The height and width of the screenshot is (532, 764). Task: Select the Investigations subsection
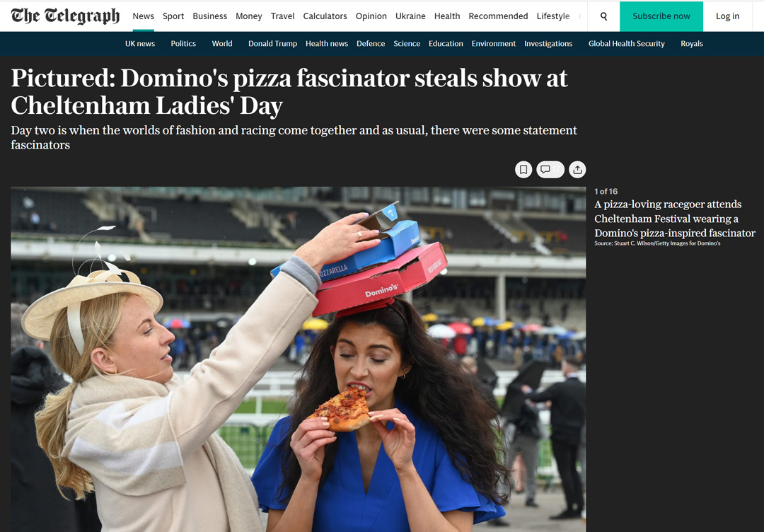click(548, 43)
